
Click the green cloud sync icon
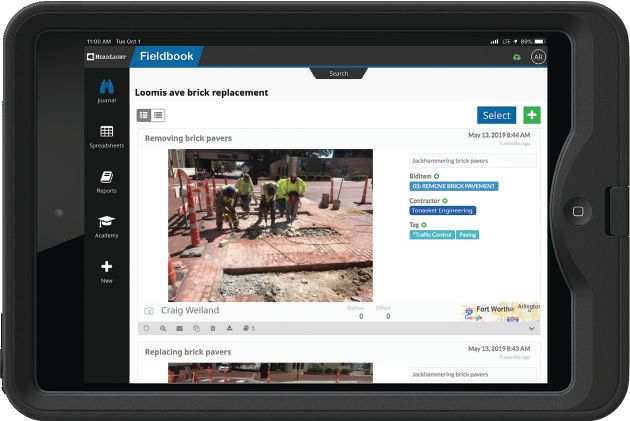point(516,57)
